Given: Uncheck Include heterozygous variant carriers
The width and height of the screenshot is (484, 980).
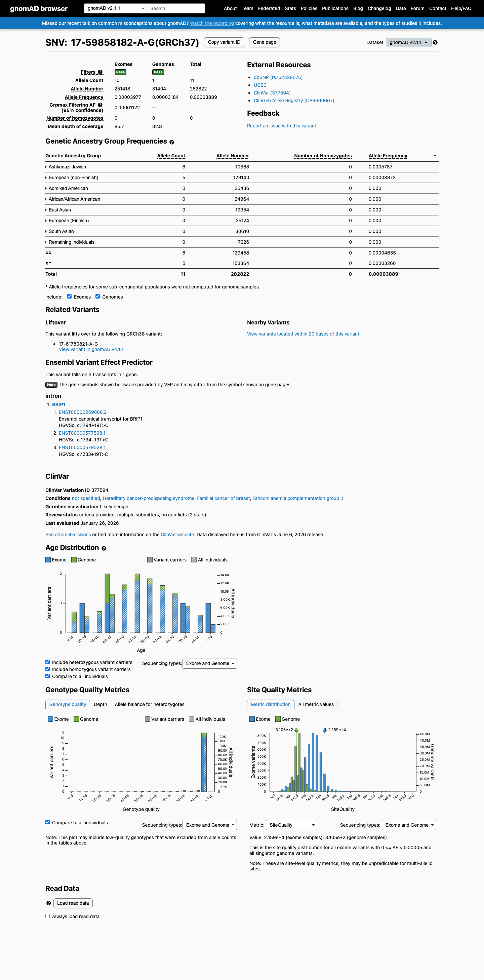Looking at the screenshot, I should pos(47,662).
